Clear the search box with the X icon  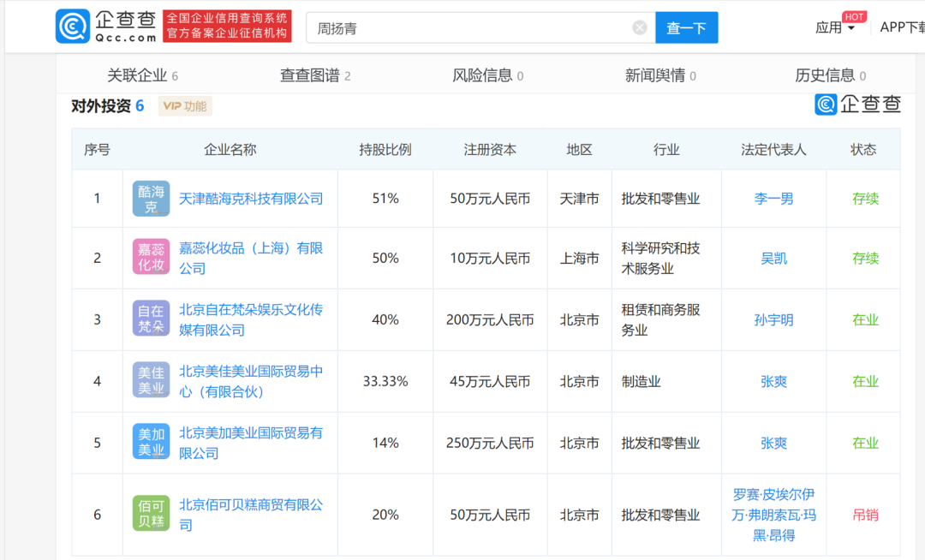click(x=640, y=27)
